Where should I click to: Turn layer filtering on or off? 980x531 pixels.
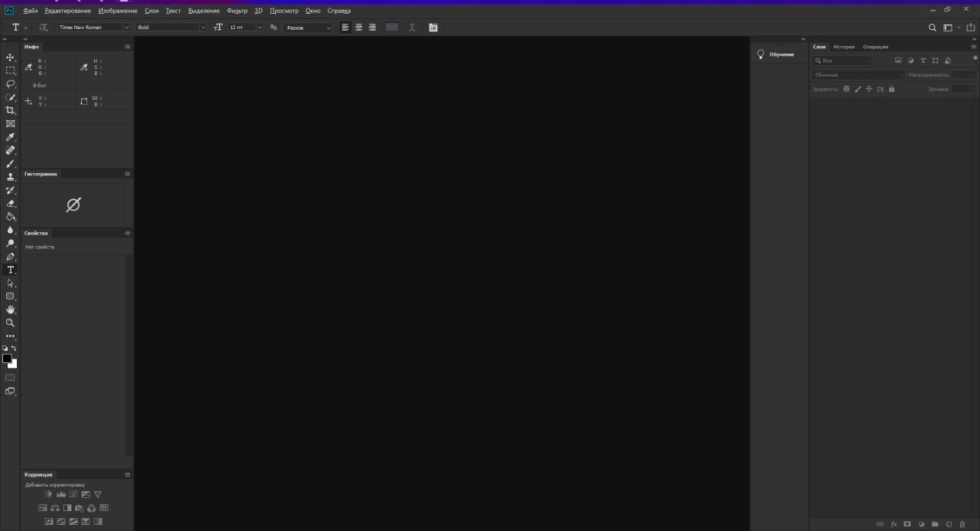tap(975, 59)
